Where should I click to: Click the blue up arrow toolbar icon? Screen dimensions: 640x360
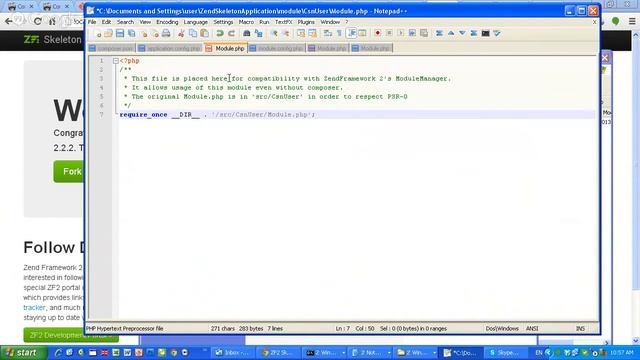coord(451,33)
